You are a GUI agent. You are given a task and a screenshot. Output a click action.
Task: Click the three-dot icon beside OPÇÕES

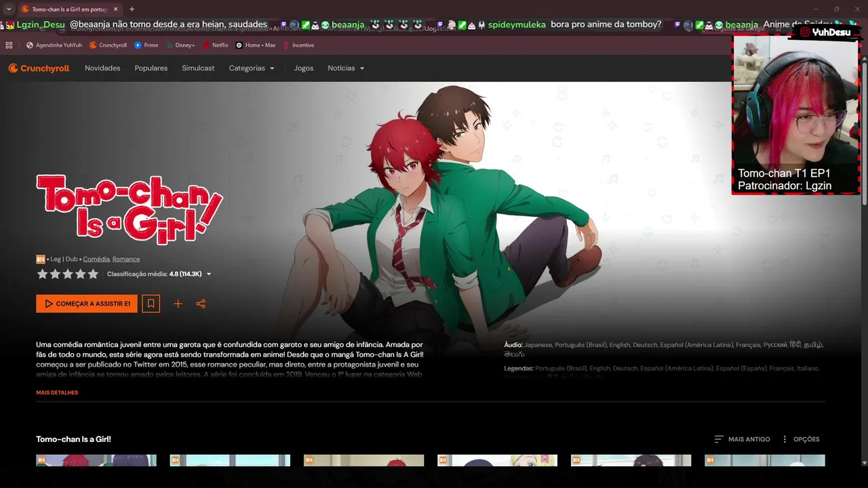[x=785, y=439]
